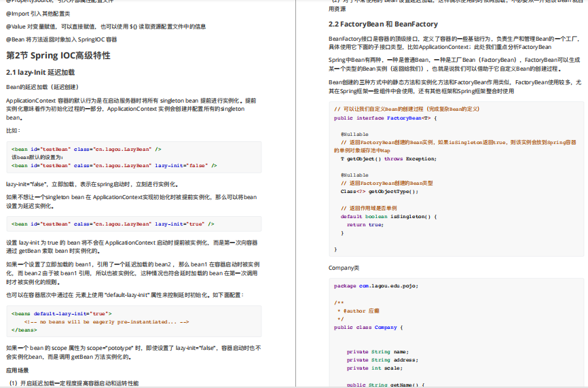
Task: Click the comment "// 返回FactoryBean创建的Bean类型"
Action: [x=386, y=183]
